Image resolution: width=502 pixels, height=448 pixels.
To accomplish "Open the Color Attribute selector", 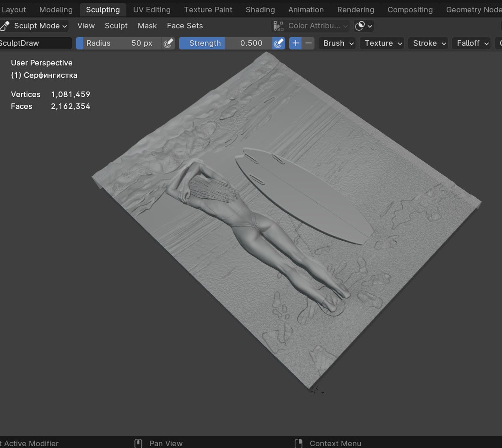I will click(311, 26).
